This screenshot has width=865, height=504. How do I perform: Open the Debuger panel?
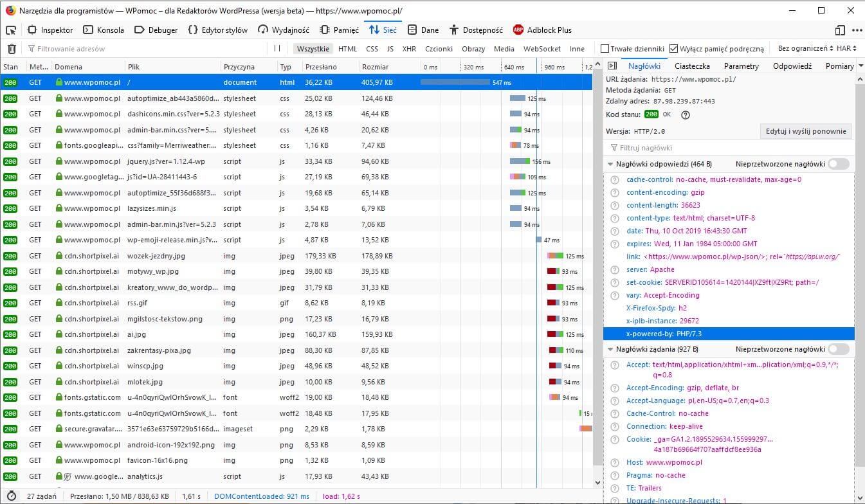click(156, 30)
